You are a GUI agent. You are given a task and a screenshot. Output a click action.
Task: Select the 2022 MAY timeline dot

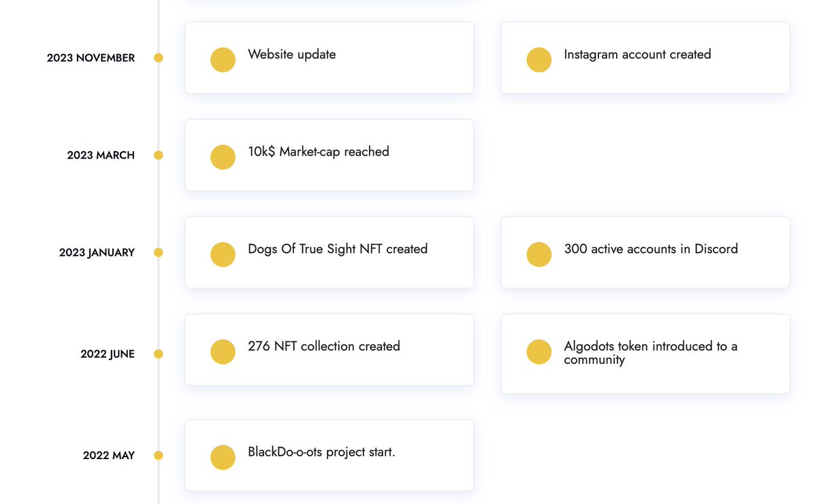click(159, 455)
